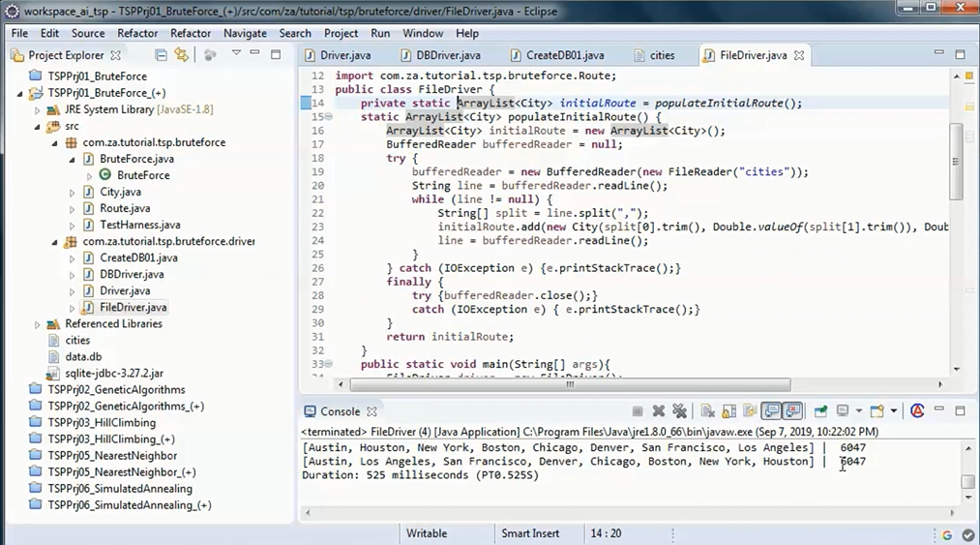
Task: Open Project Explorer View Menu dropdown
Action: tap(236, 53)
